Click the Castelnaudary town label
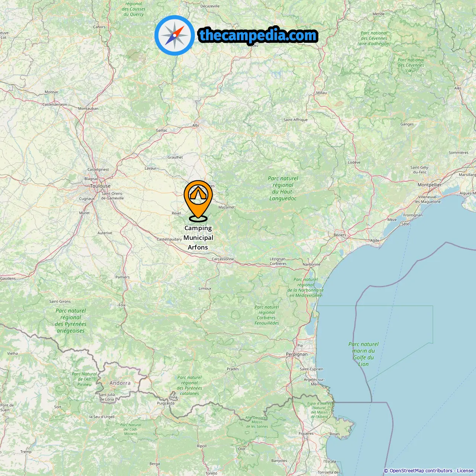 tap(169, 239)
